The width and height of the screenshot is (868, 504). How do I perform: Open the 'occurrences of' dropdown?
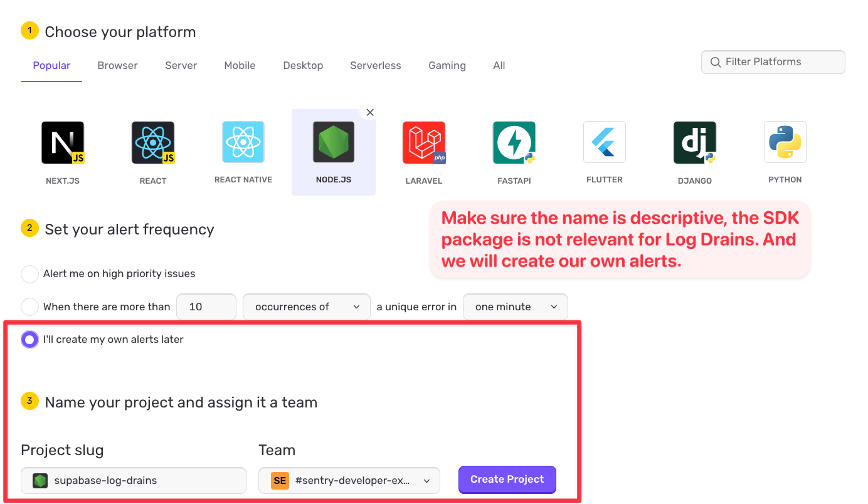tap(307, 307)
